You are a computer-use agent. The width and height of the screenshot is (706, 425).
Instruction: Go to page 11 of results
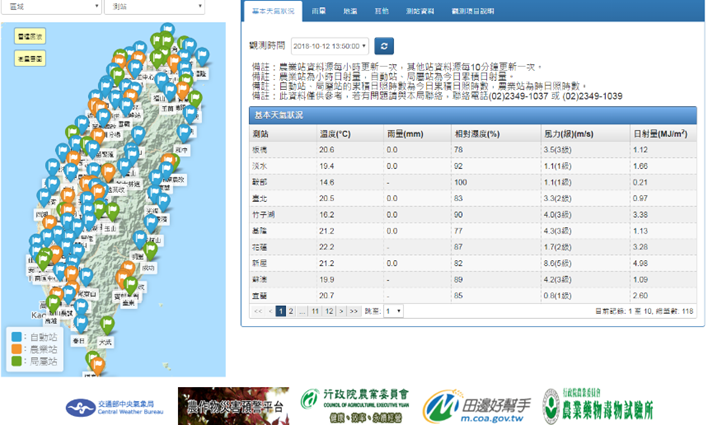click(315, 311)
